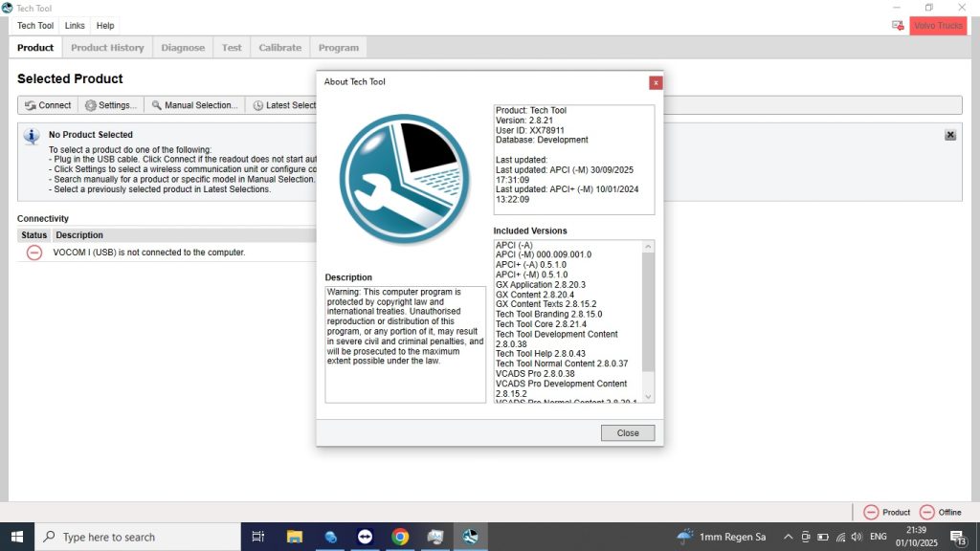Dismiss the No Product Selected info panel
Image resolution: width=980 pixels, height=551 pixels.
(949, 135)
